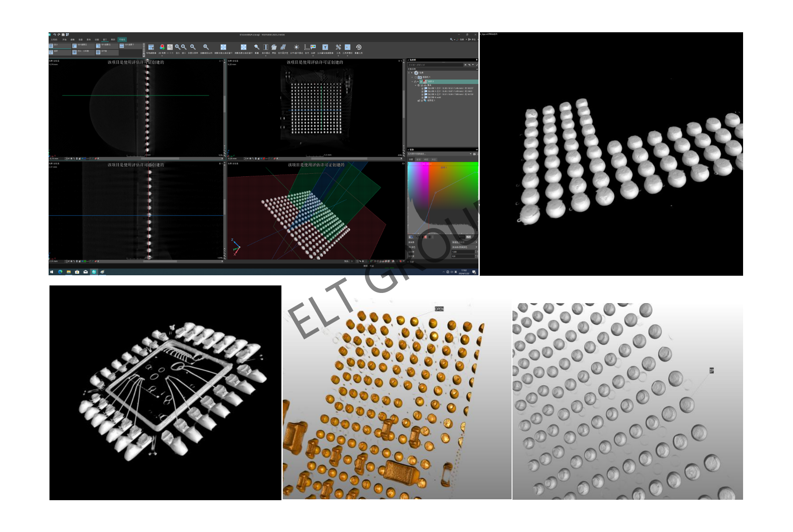The height and width of the screenshot is (532, 793).
Task: Click the undo arrow in title bar
Action: [54, 34]
